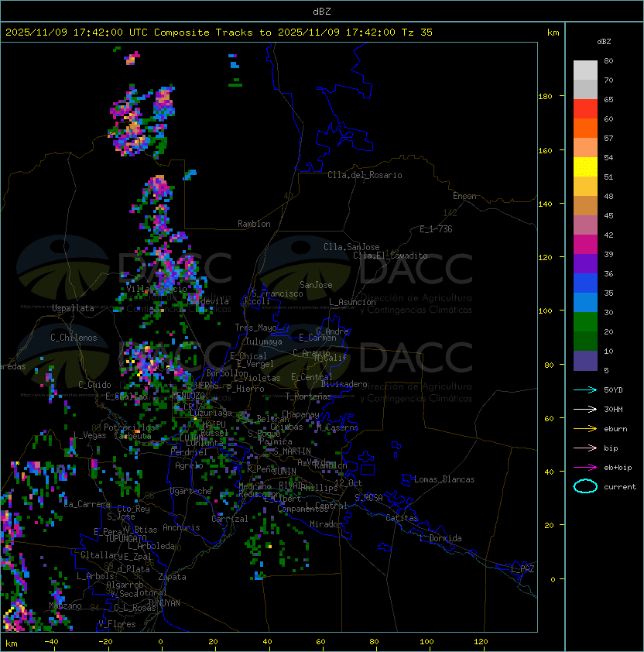Click the TUNUYAN label

tap(164, 603)
